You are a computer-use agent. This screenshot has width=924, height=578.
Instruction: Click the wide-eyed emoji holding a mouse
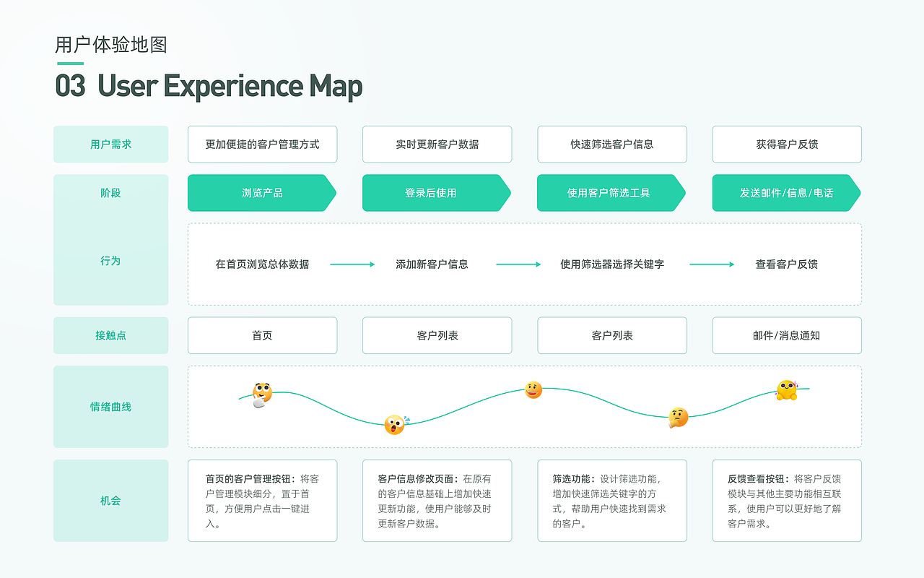262,394
